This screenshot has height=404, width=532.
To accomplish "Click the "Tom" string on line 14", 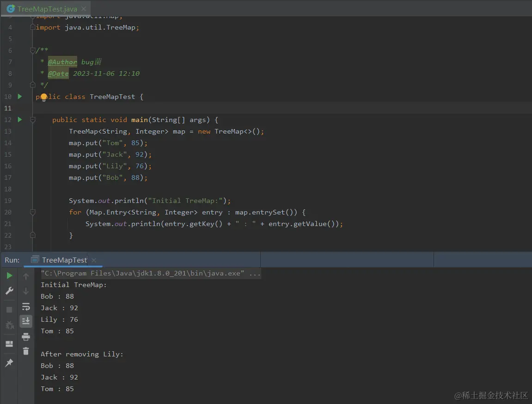I will coord(113,143).
